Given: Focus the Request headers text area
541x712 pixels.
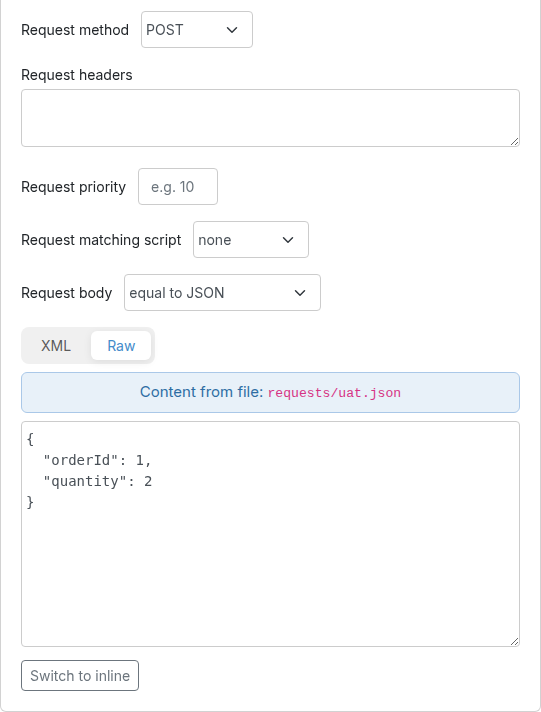Looking at the screenshot, I should click(x=270, y=118).
